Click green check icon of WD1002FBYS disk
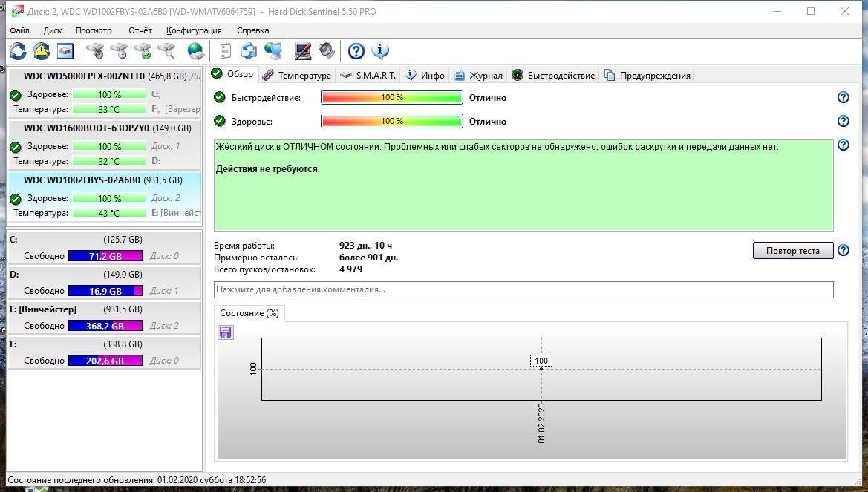The height and width of the screenshot is (492, 868). point(16,199)
